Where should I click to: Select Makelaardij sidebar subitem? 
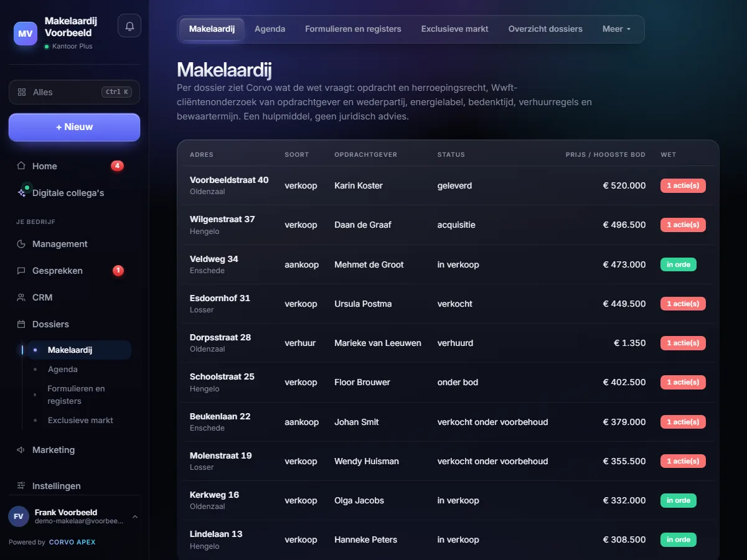point(79,350)
